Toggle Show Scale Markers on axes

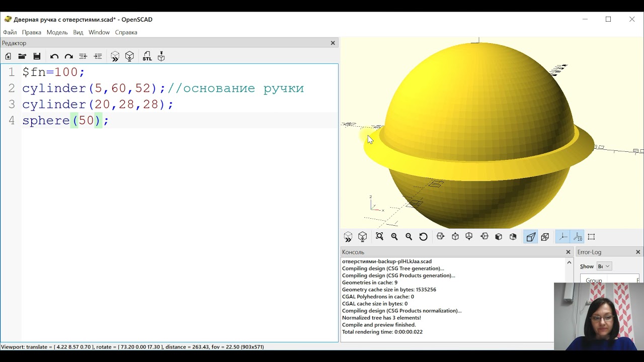tap(578, 237)
